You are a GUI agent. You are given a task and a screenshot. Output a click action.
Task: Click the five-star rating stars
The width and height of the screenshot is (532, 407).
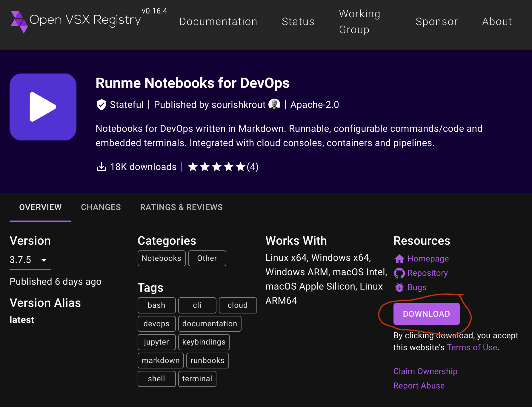217,167
